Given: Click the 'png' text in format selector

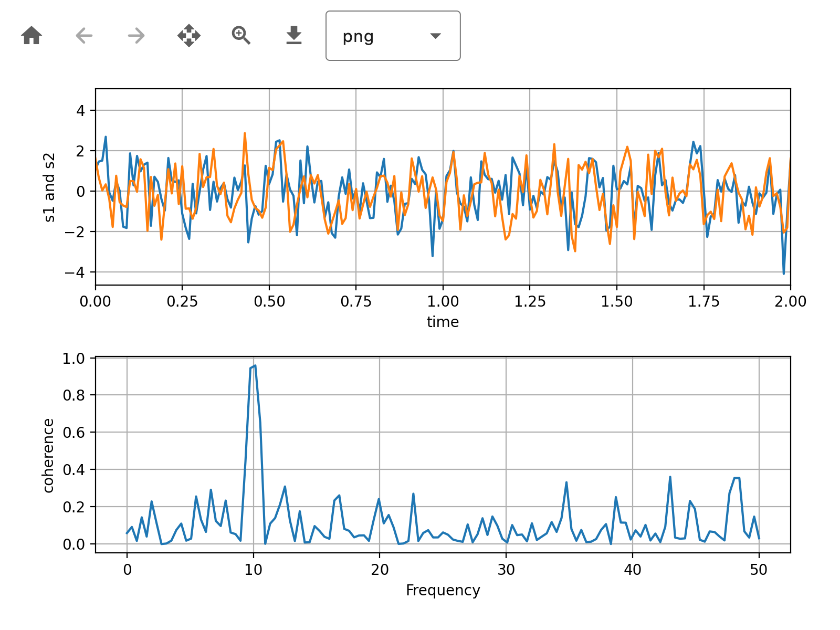Looking at the screenshot, I should pos(358,37).
